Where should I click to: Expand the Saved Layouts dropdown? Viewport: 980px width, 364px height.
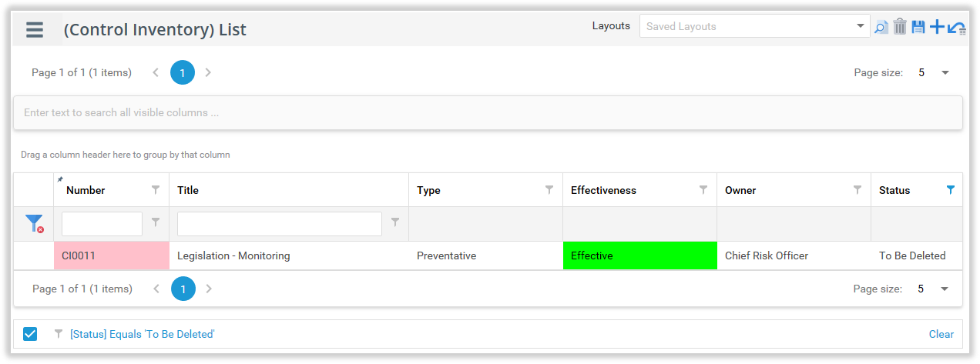[x=861, y=26]
